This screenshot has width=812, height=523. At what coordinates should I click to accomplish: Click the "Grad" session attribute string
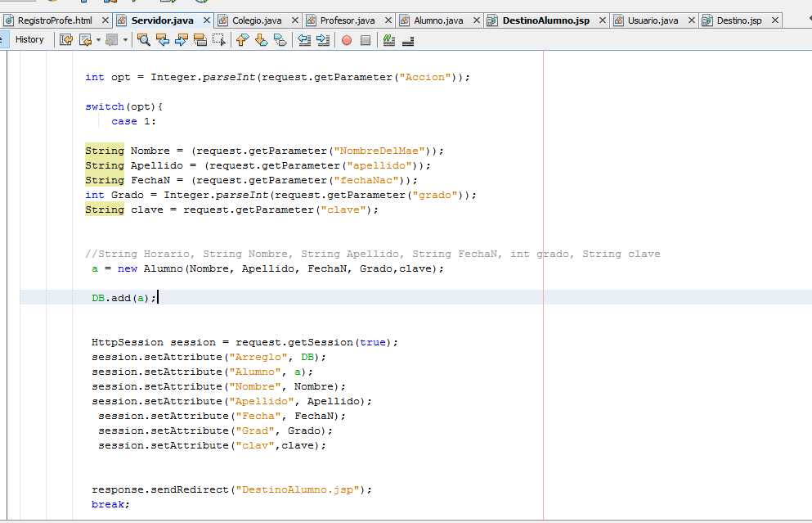[255, 431]
